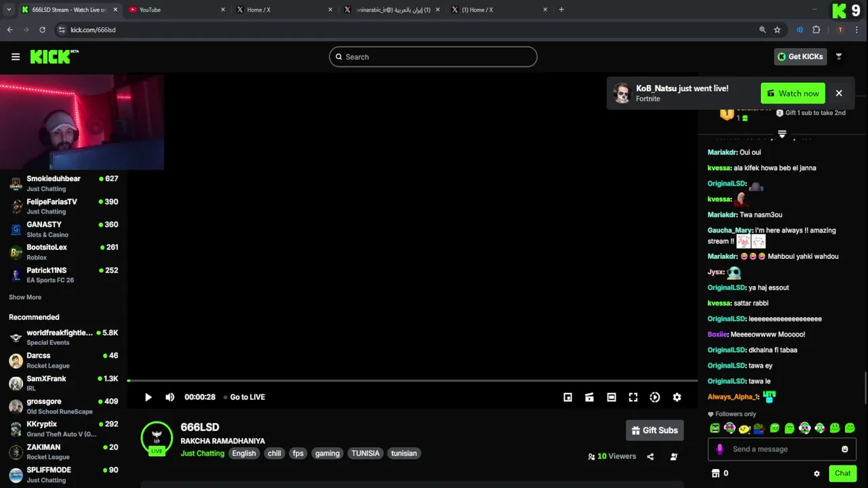Viewport: 868px width, 488px height.
Task: Click the green Chat send button
Action: click(x=842, y=473)
